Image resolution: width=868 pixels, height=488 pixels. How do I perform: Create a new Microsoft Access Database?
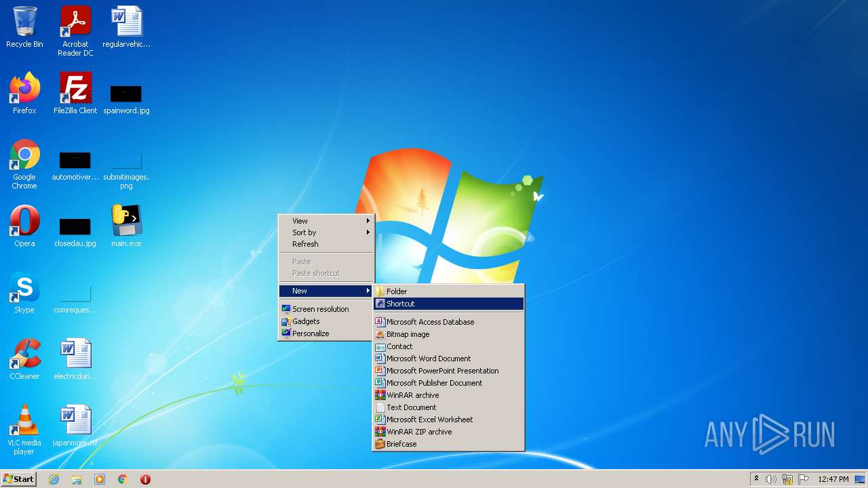tap(448, 322)
